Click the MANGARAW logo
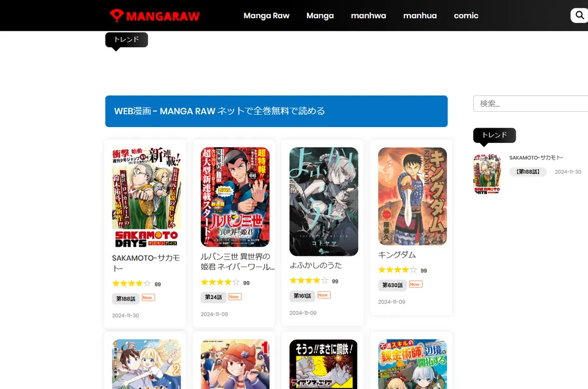 (x=155, y=15)
